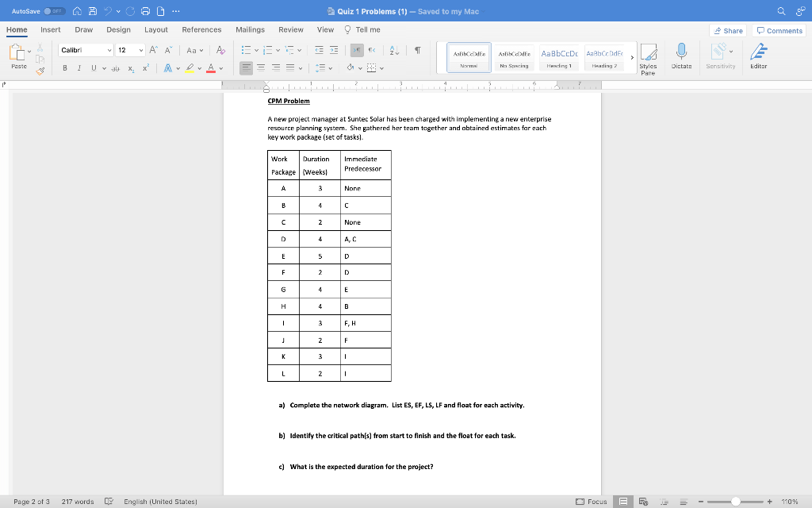Click the Tell me search box
812x508 pixels.
(x=362, y=29)
